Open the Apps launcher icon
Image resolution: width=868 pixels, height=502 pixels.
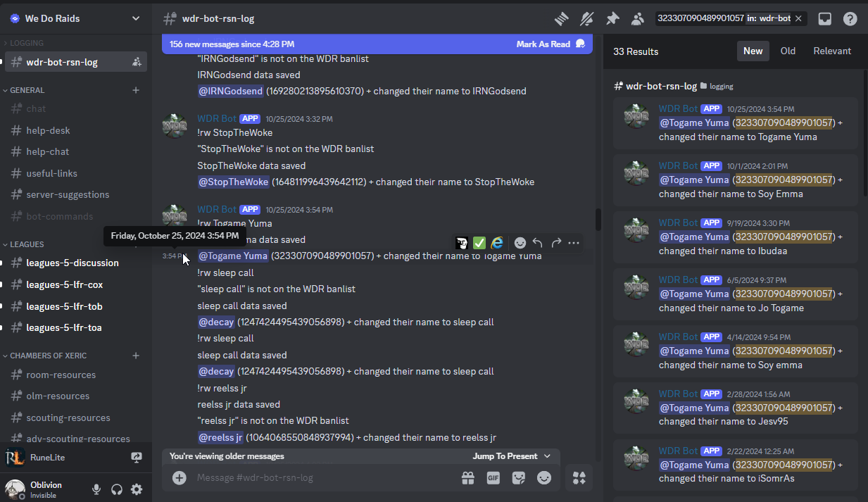point(579,478)
